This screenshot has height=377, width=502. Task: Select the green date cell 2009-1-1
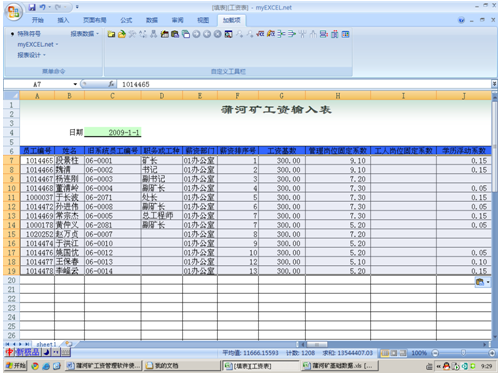point(113,132)
